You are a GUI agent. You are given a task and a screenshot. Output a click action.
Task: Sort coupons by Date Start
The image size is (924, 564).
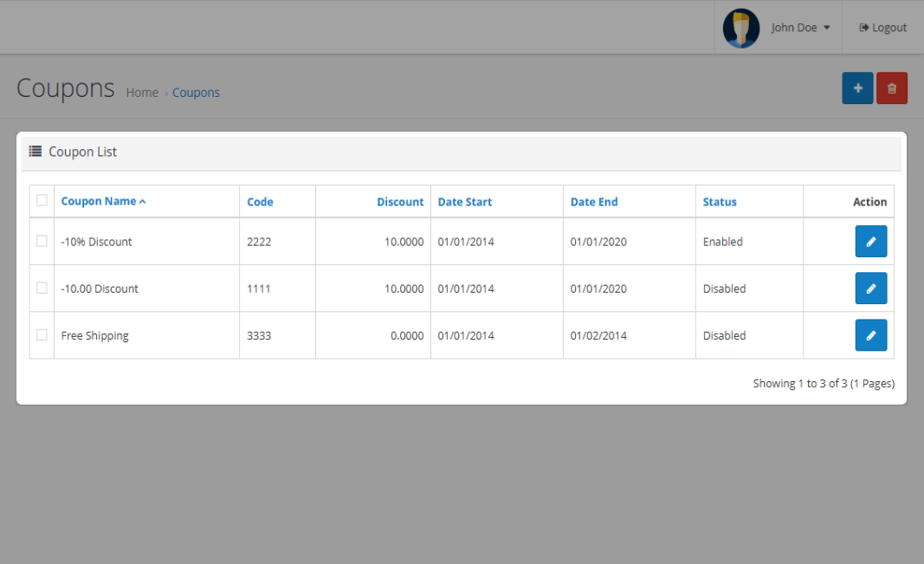pyautogui.click(x=465, y=202)
